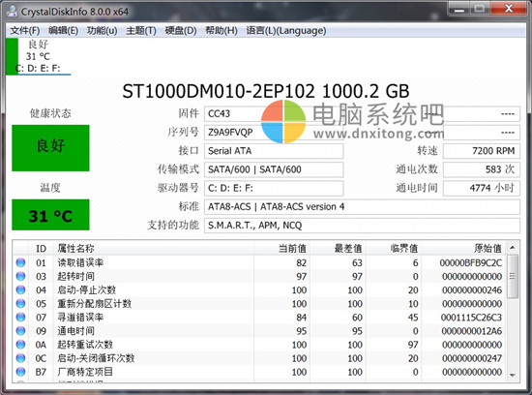The width and height of the screenshot is (532, 395).
Task: Click raw value 000000000247
Action: click(x=472, y=358)
